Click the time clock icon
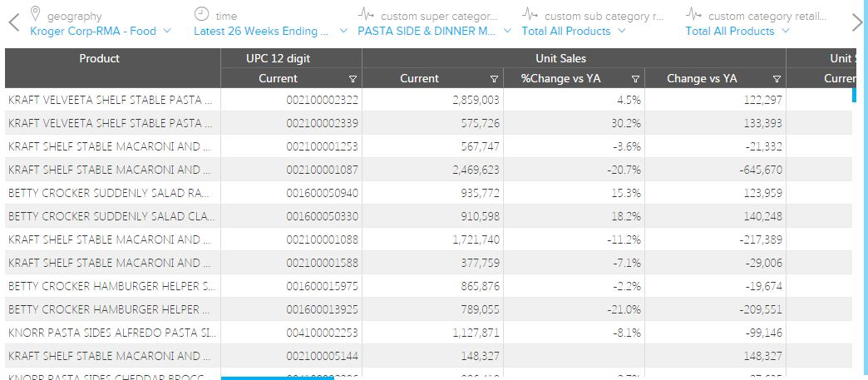 coord(201,13)
